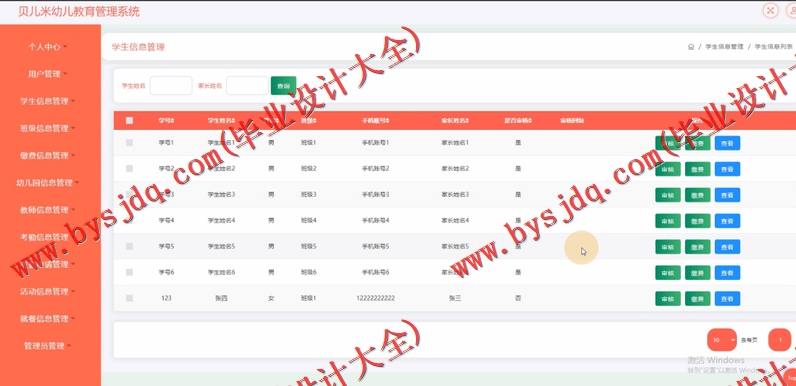Viewport: 796px width, 386px height.
Task: Click 缴费 button for student 123 row
Action: pos(698,299)
